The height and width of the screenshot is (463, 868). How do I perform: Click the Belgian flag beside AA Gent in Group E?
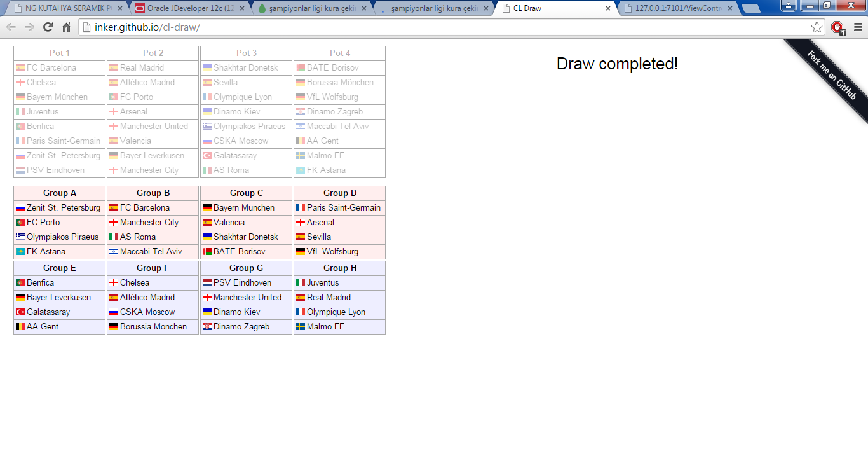[x=20, y=327]
